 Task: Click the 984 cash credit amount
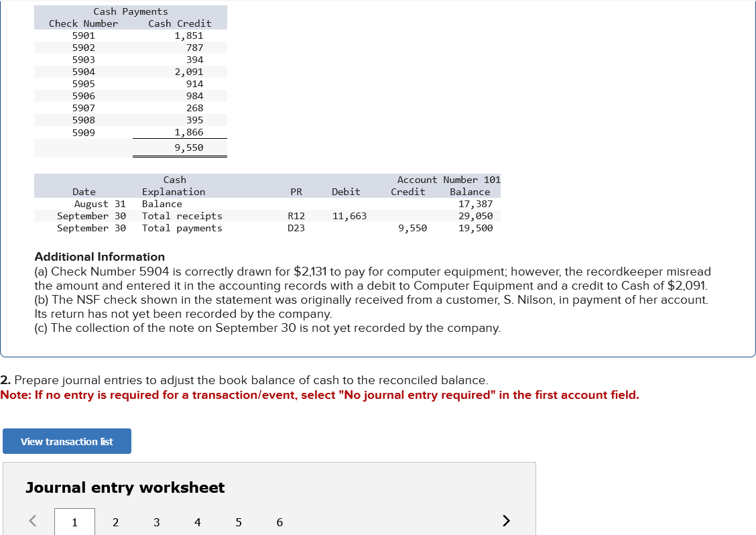[x=195, y=96]
